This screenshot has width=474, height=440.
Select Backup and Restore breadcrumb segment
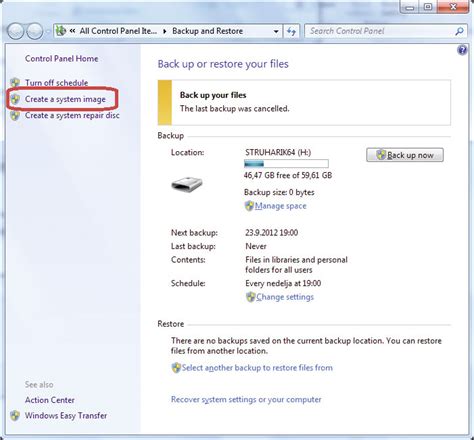click(207, 31)
